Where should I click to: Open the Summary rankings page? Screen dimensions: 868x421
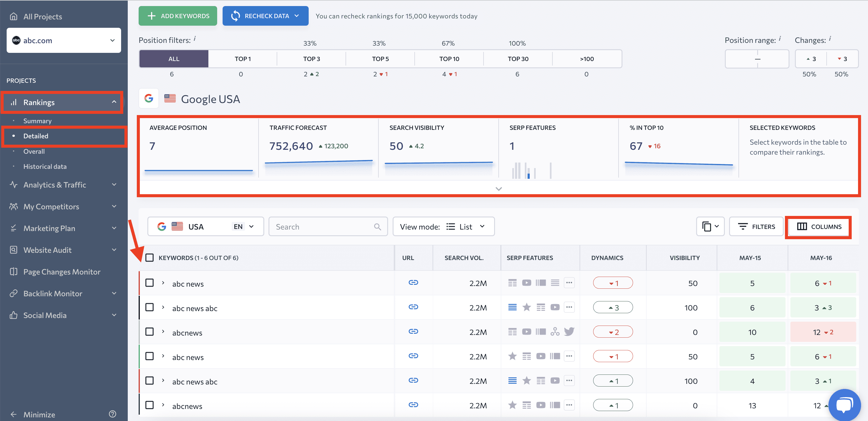pos(37,121)
